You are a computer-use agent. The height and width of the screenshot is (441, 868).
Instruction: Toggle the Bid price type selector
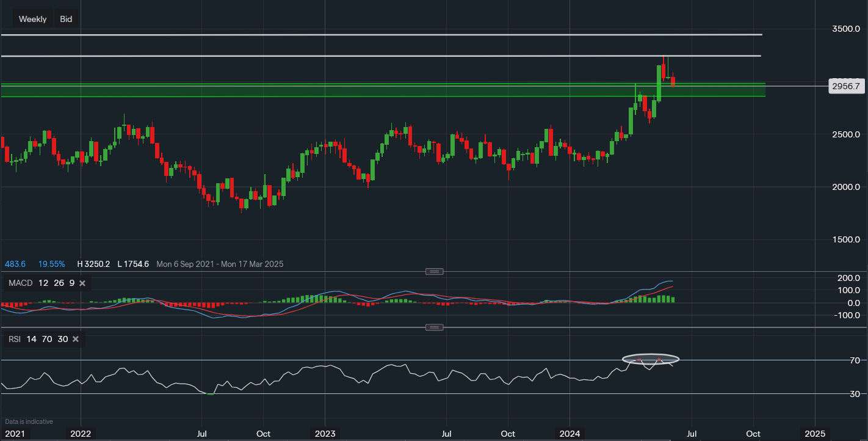(66, 19)
